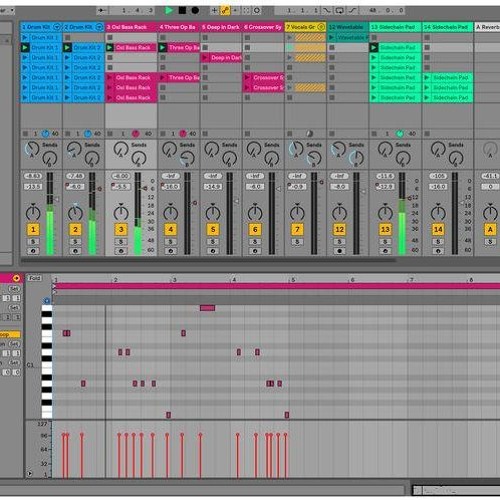Stop the transport with the square Stop button
Viewport: 500px width, 500px height.
[182, 10]
